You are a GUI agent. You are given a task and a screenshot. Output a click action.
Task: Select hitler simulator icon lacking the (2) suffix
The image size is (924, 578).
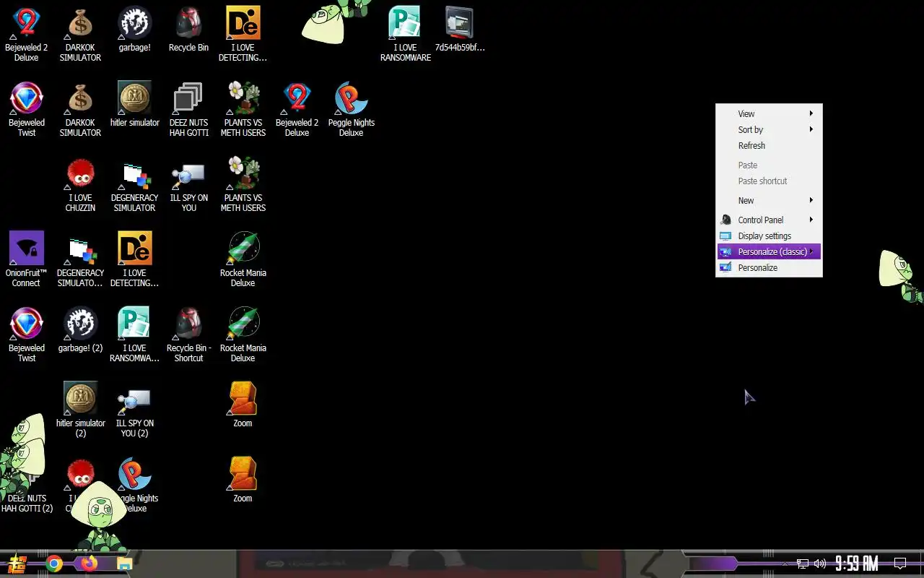(134, 104)
